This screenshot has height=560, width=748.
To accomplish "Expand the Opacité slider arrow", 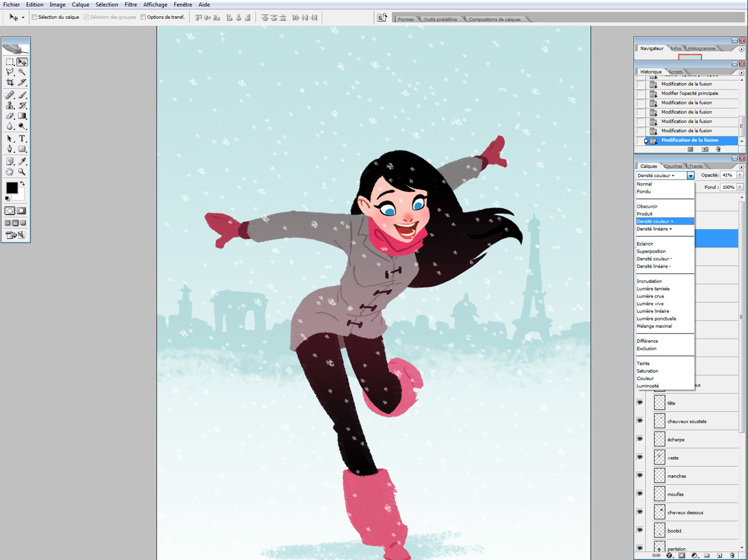I will 740,176.
